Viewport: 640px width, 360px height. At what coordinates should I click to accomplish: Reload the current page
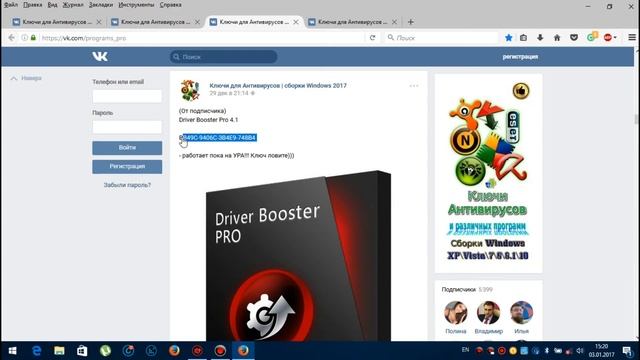pos(372,38)
